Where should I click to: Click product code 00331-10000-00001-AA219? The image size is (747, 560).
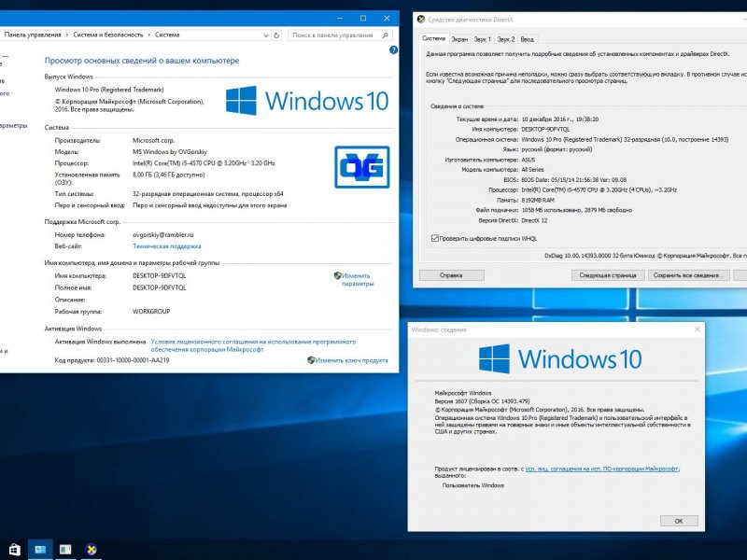133,360
